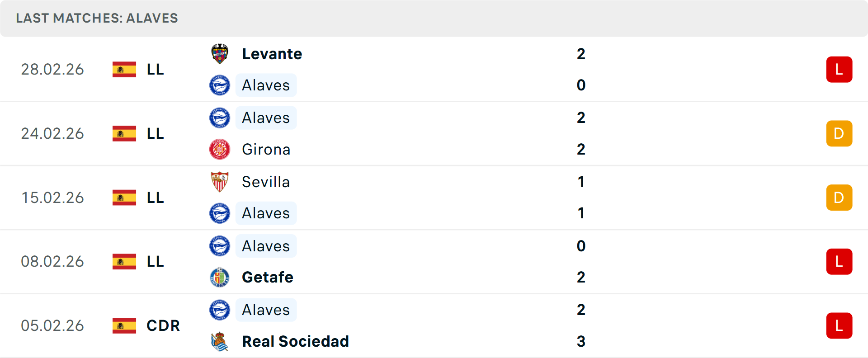Image resolution: width=868 pixels, height=358 pixels.
Task: Click Spain flag beside the CDR label
Action: [124, 325]
